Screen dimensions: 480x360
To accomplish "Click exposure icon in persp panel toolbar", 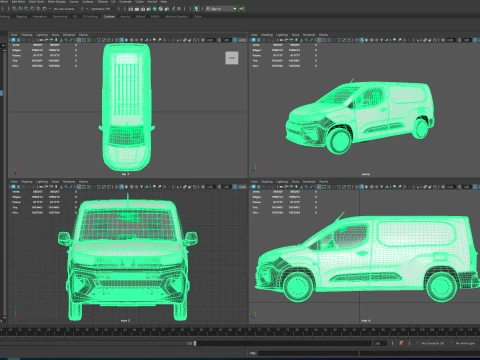I will (x=443, y=40).
